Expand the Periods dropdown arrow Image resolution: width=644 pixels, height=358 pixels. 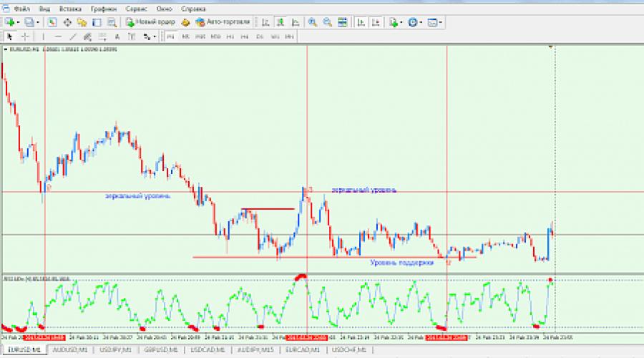(421, 22)
